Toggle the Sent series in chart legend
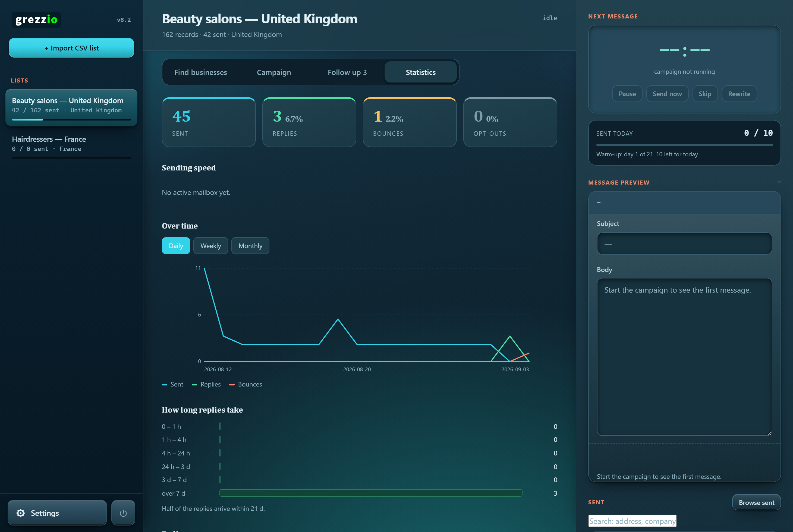793x532 pixels. point(172,384)
